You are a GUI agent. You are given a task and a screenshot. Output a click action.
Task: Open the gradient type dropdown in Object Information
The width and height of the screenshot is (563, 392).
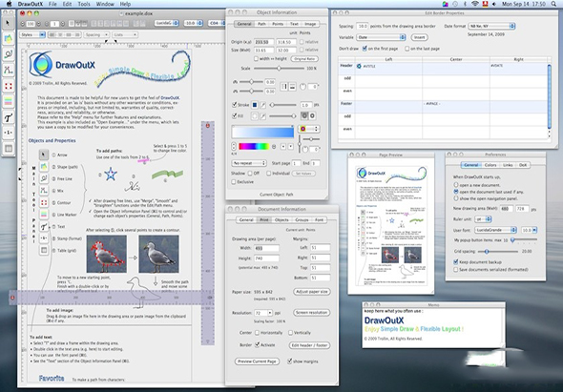309,129
